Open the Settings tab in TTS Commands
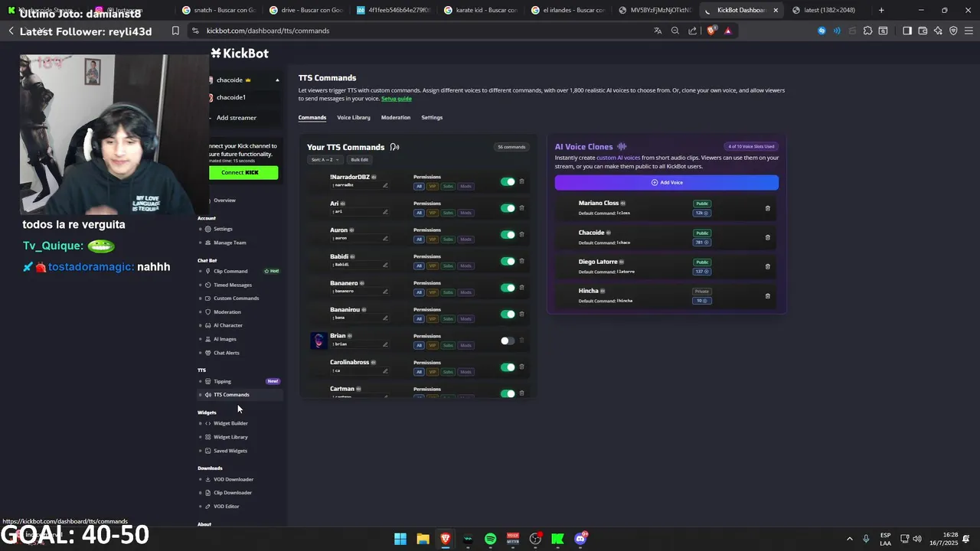The width and height of the screenshot is (980, 551). pos(432,117)
